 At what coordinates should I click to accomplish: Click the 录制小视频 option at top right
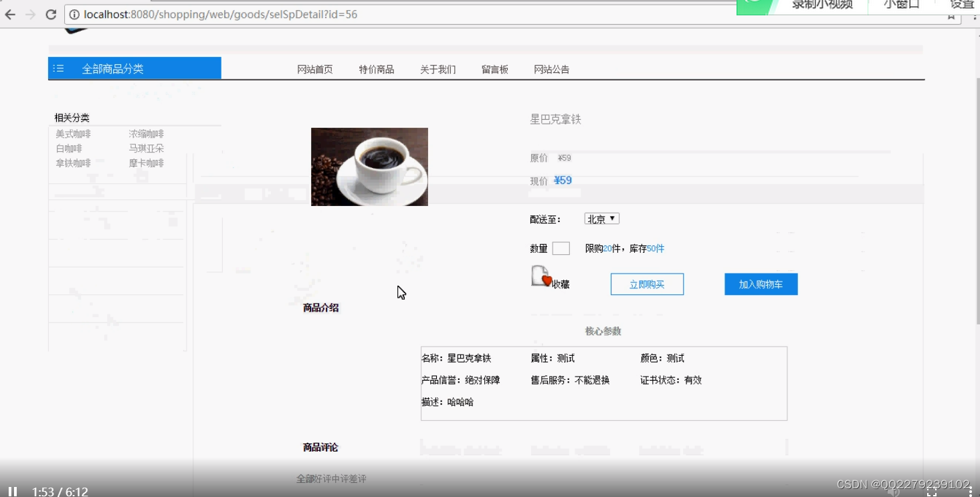click(x=823, y=4)
